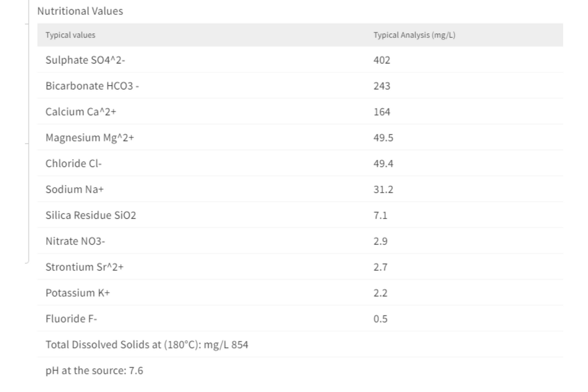Click the Nitrate NO3- row label

click(75, 241)
